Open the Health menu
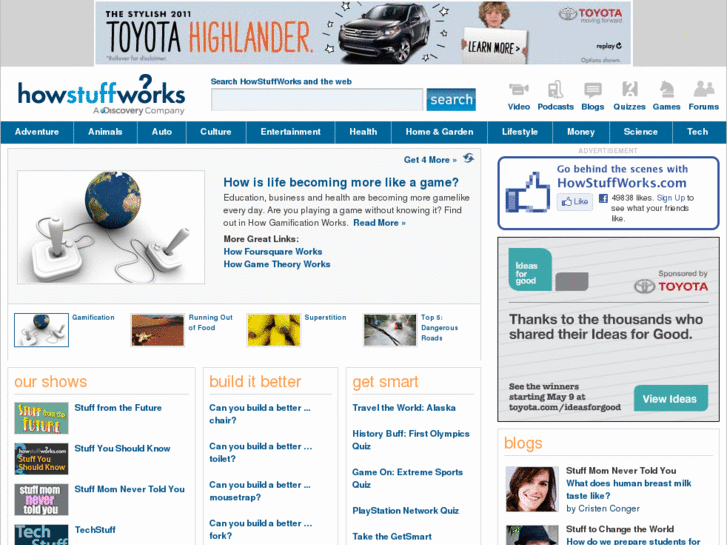The height and width of the screenshot is (545, 727). pos(363,132)
